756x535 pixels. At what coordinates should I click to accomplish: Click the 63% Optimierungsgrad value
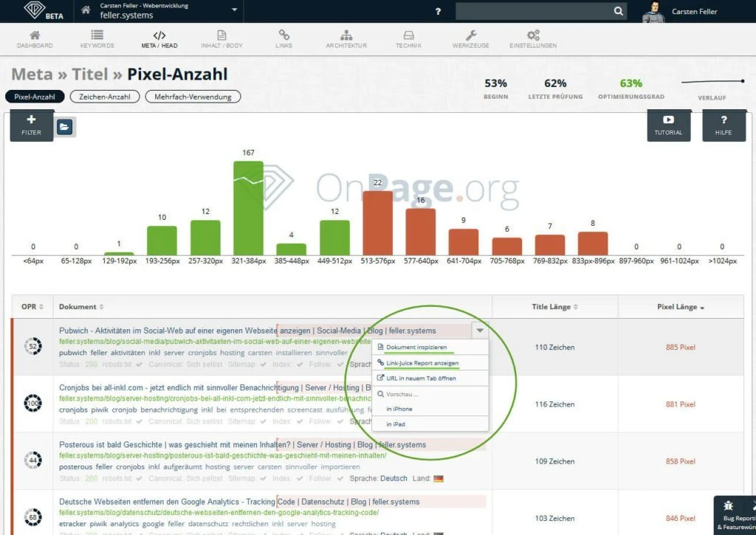tap(630, 83)
